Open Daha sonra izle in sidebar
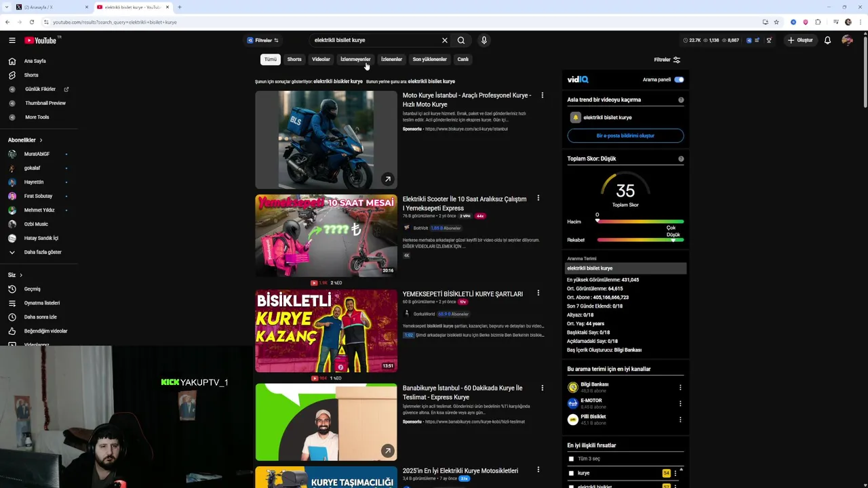 (x=40, y=317)
